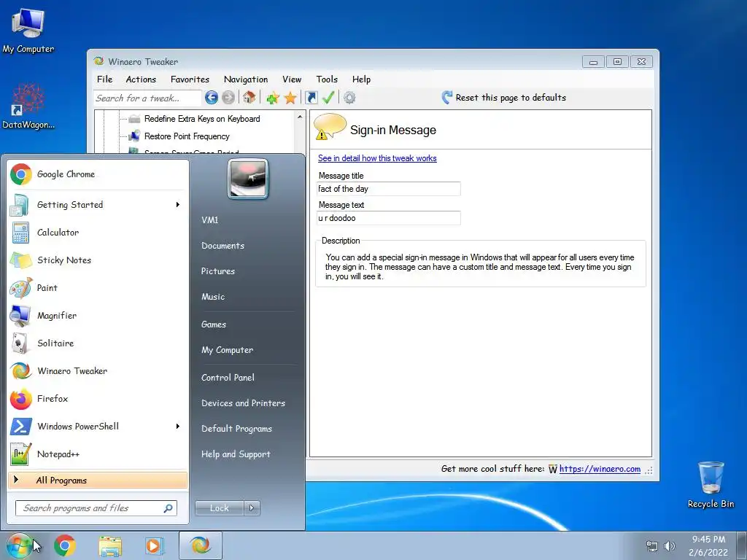Open the Tools menu
747x560 pixels.
click(x=327, y=79)
